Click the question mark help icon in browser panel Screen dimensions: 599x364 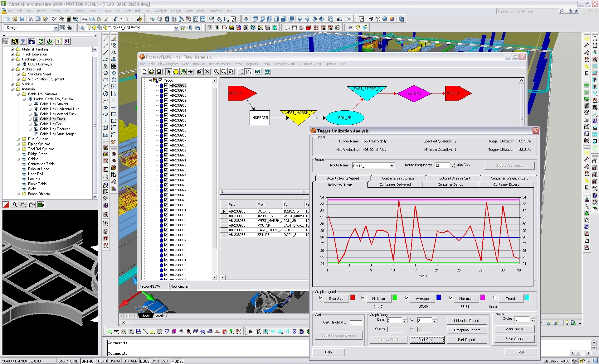click(x=58, y=41)
